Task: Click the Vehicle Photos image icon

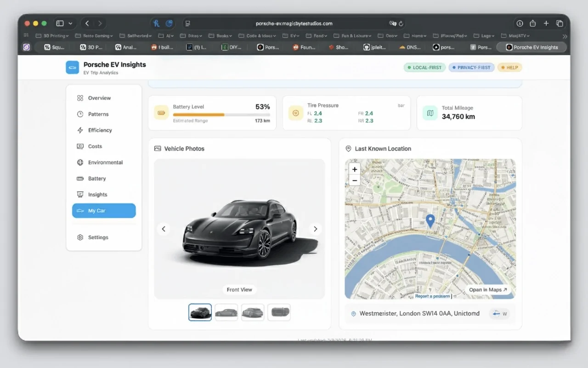Action: pos(158,149)
